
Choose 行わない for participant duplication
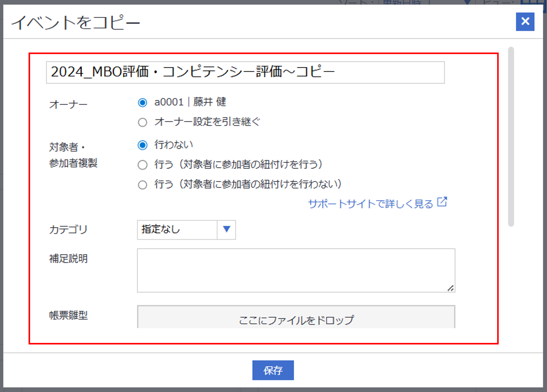142,145
